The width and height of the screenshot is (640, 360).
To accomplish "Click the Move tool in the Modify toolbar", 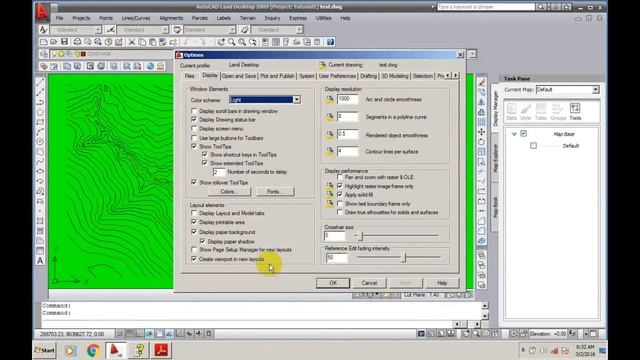I will pyautogui.click(x=482, y=132).
